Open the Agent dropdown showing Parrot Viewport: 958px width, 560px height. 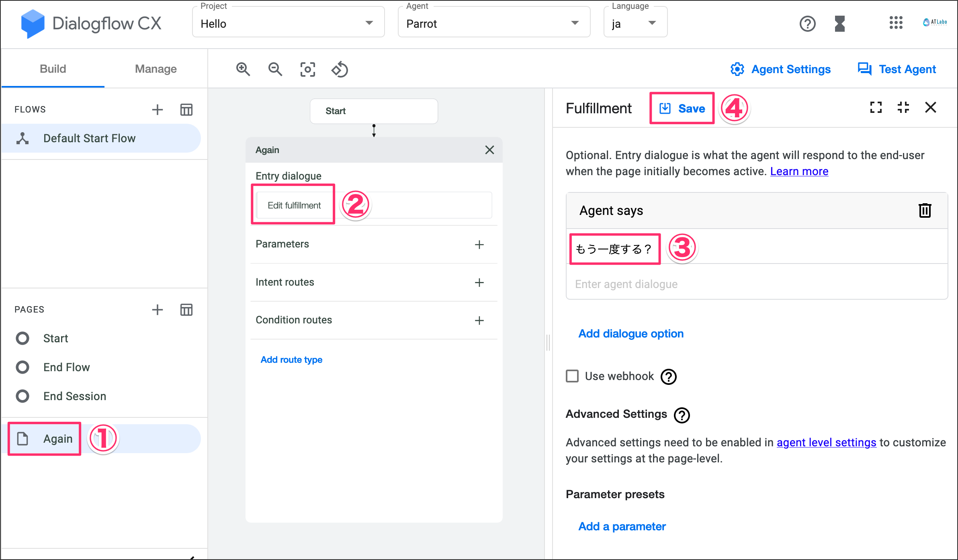tap(493, 24)
